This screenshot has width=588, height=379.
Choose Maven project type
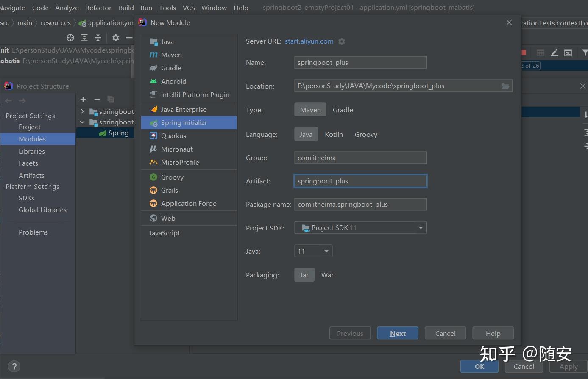click(x=310, y=110)
